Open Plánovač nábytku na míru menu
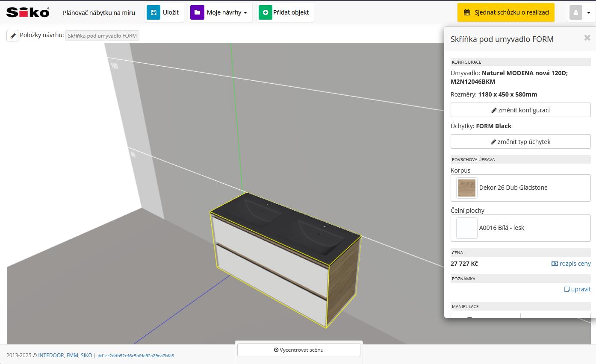The image size is (596, 364). coord(99,12)
